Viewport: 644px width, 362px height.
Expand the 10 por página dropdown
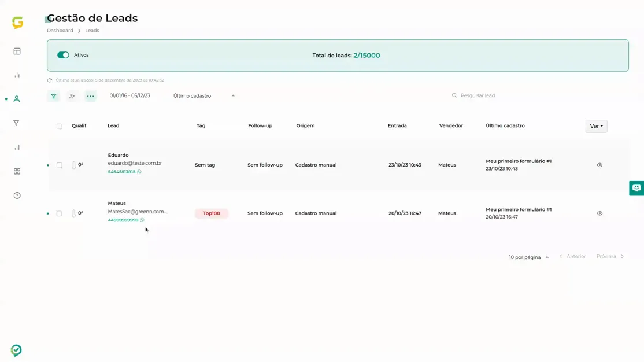(528, 257)
